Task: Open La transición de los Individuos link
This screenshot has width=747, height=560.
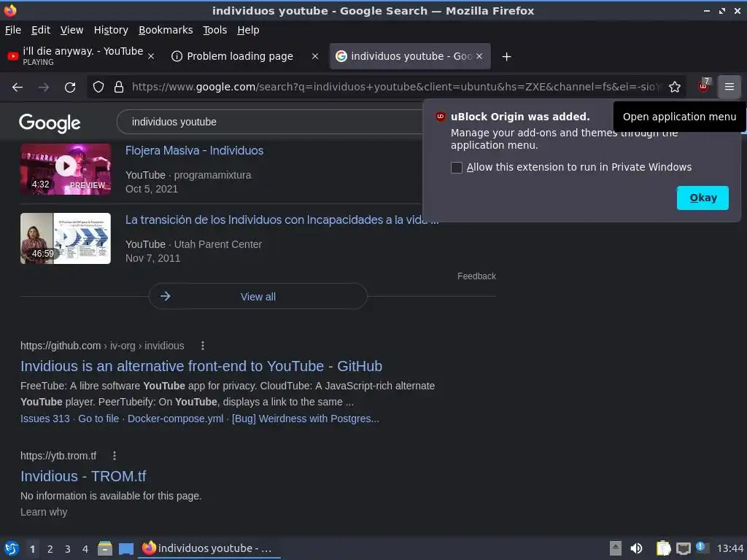Action: click(x=282, y=220)
